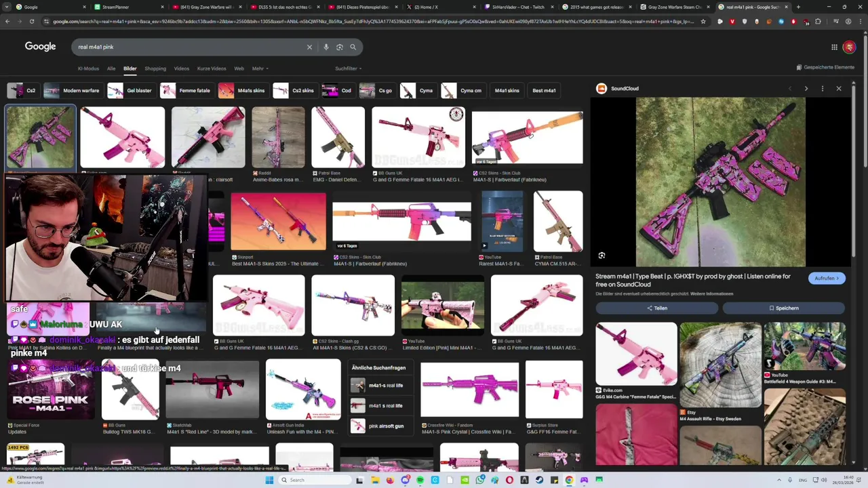Go to the Google logo homepage
This screenshot has width=868, height=488.
click(40, 46)
